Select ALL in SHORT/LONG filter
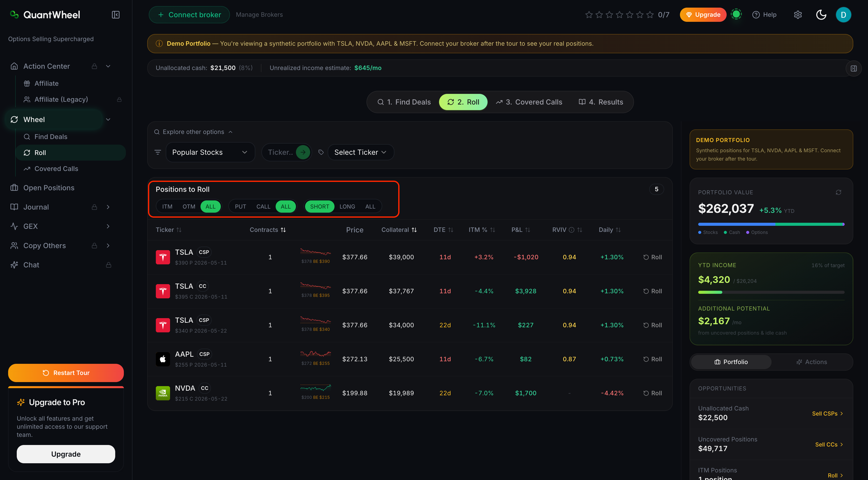This screenshot has height=480, width=868. pyautogui.click(x=370, y=207)
